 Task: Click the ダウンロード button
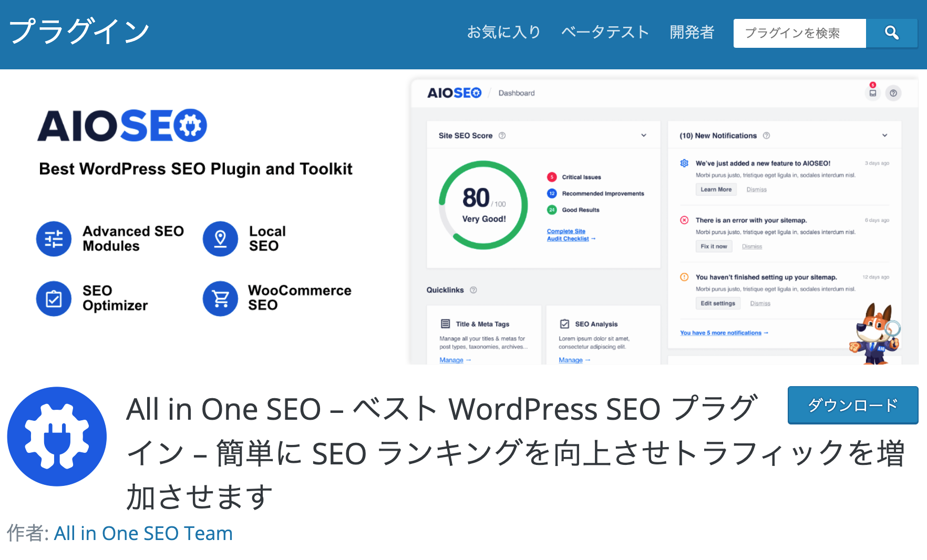852,405
